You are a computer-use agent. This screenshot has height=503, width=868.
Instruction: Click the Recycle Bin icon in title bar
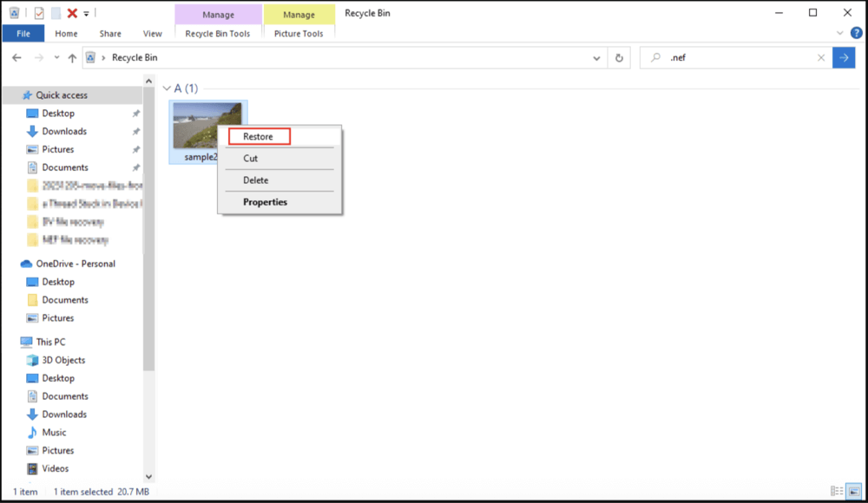(12, 13)
